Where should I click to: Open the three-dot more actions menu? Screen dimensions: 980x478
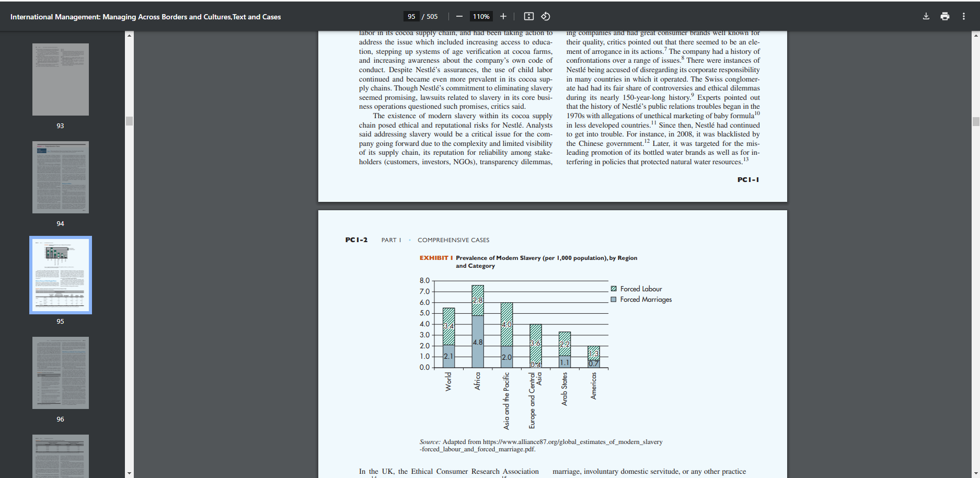point(964,16)
